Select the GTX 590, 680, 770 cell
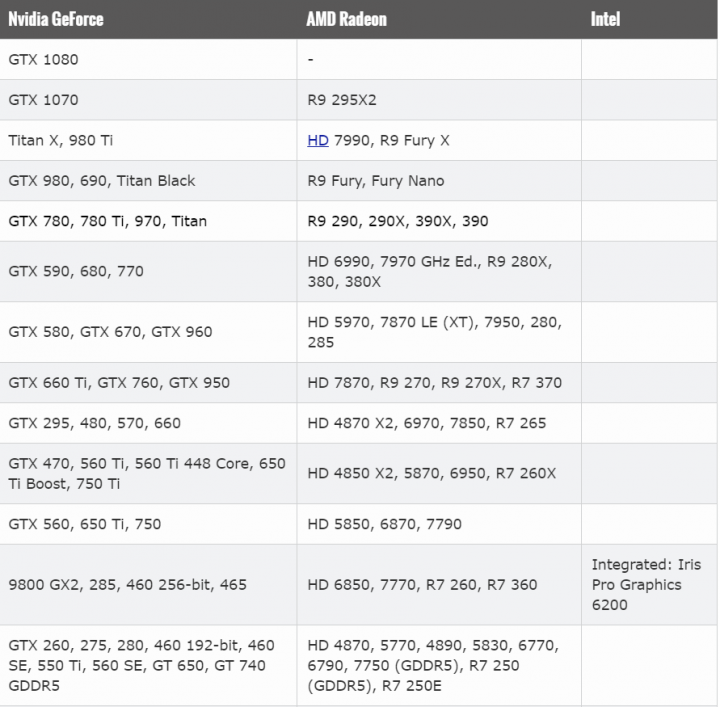Screen dimensions: 720x707 coord(148,271)
